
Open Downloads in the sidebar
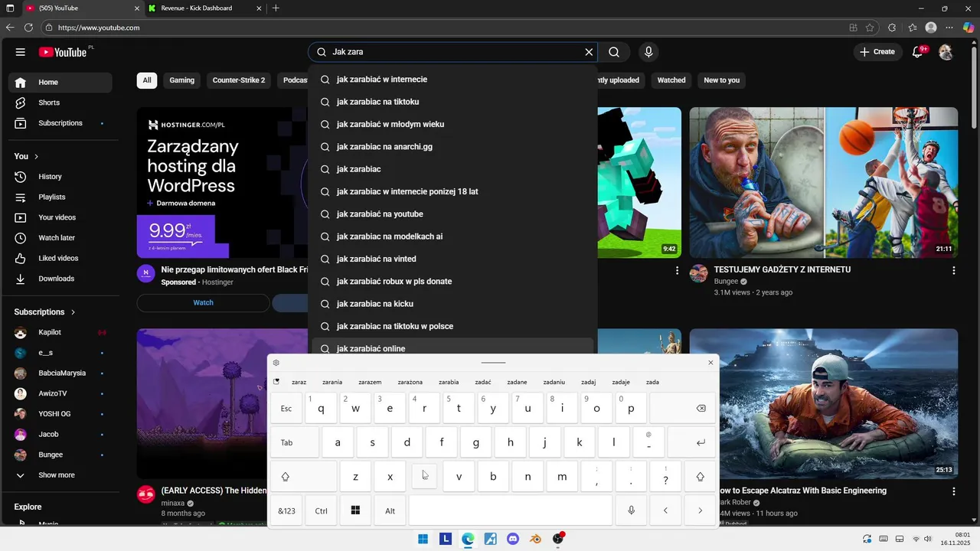[x=60, y=279]
